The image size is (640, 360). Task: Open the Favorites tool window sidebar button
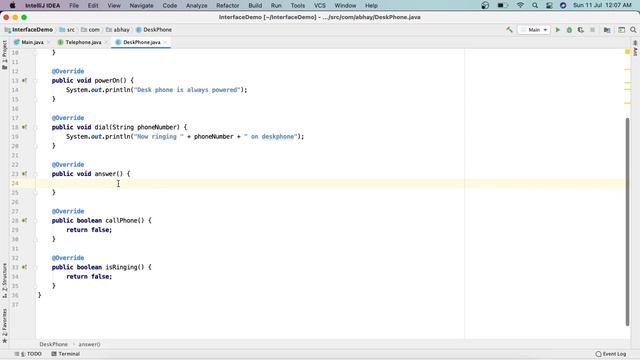click(x=4, y=326)
